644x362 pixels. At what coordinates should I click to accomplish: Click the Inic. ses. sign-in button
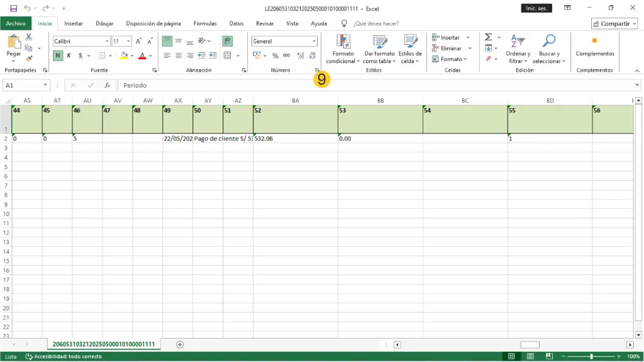[x=536, y=8]
